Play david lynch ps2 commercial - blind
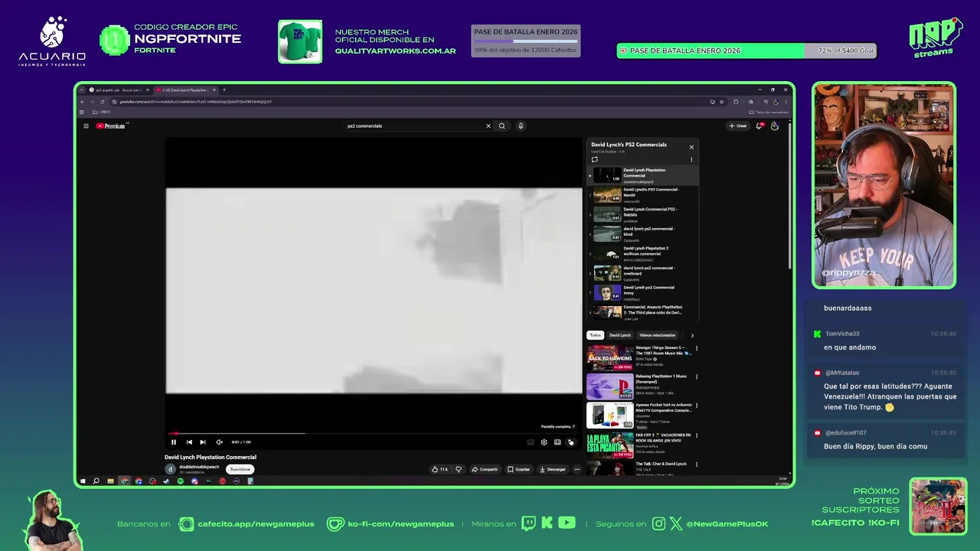980x551 pixels. (x=642, y=234)
